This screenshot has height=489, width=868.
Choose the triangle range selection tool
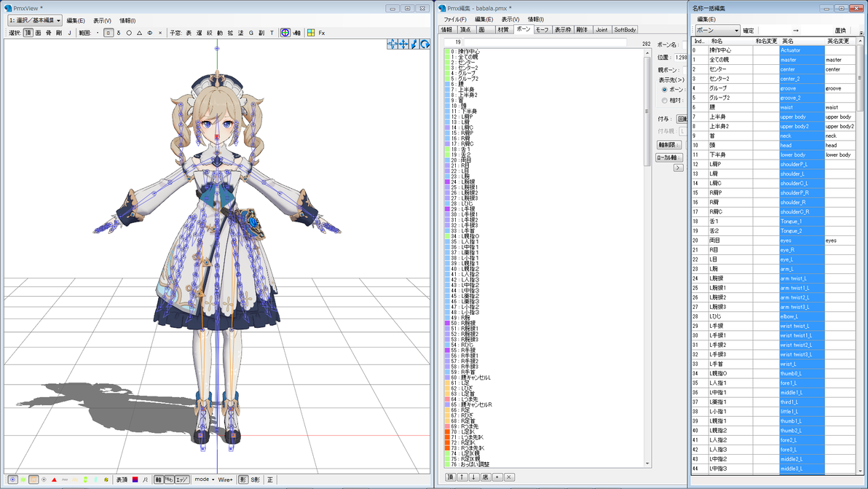coord(139,34)
